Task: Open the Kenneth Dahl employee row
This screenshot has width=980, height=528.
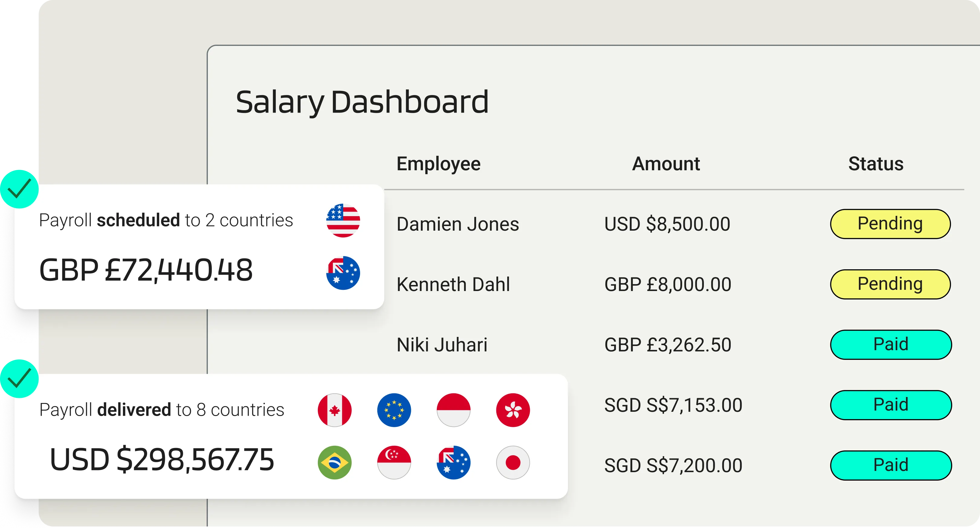Action: pos(673,284)
